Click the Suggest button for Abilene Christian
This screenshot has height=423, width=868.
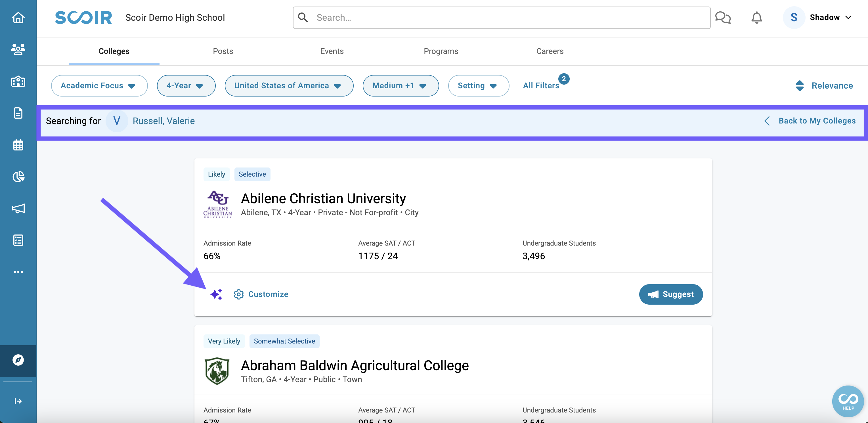tap(670, 294)
